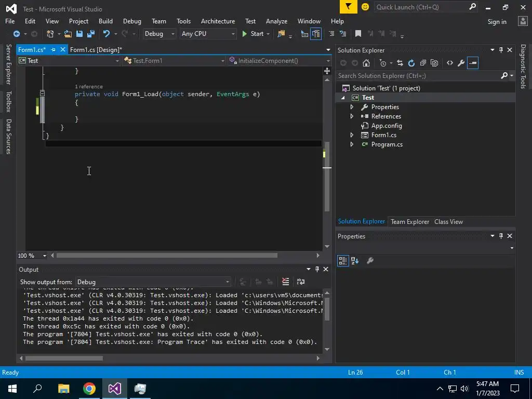Click the New Project toolbar icon
Image resolution: width=532 pixels, height=399 pixels.
(50, 34)
